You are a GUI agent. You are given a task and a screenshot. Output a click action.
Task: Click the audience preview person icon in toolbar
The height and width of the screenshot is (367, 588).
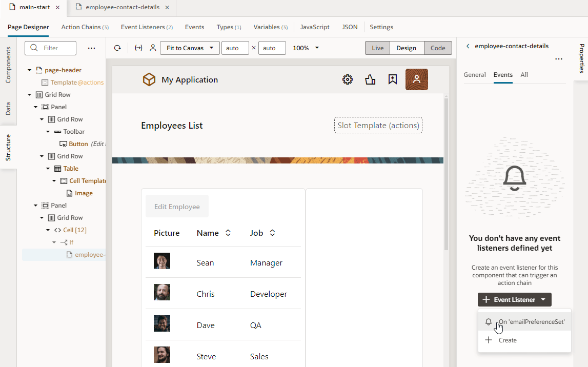(x=153, y=48)
